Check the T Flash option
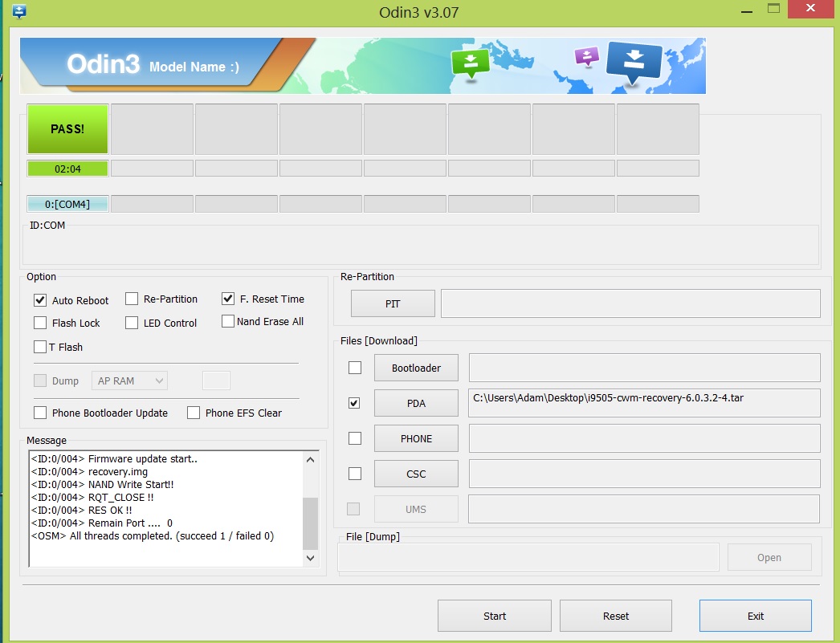This screenshot has height=643, width=840. point(40,347)
